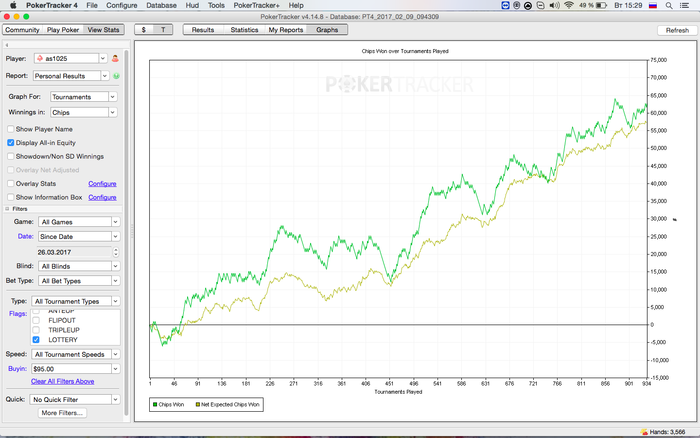Open the Game filter dropdown
Screen dimensions: 700x438
pyautogui.click(x=115, y=222)
